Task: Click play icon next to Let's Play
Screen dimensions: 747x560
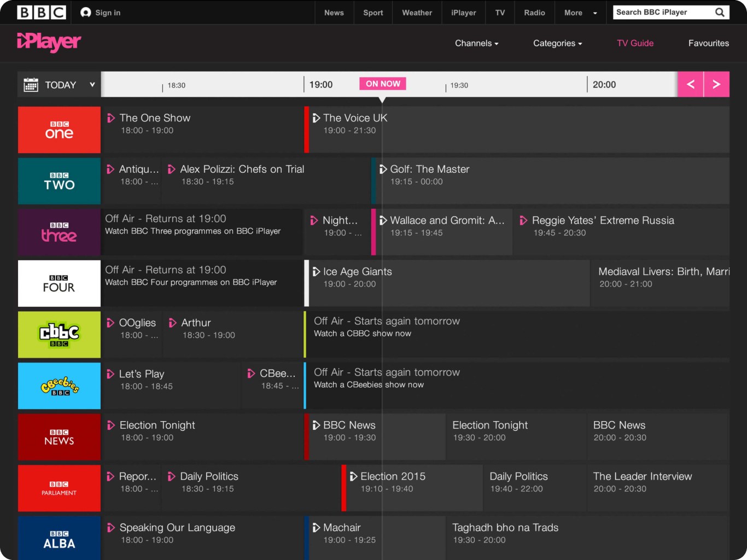Action: coord(111,374)
